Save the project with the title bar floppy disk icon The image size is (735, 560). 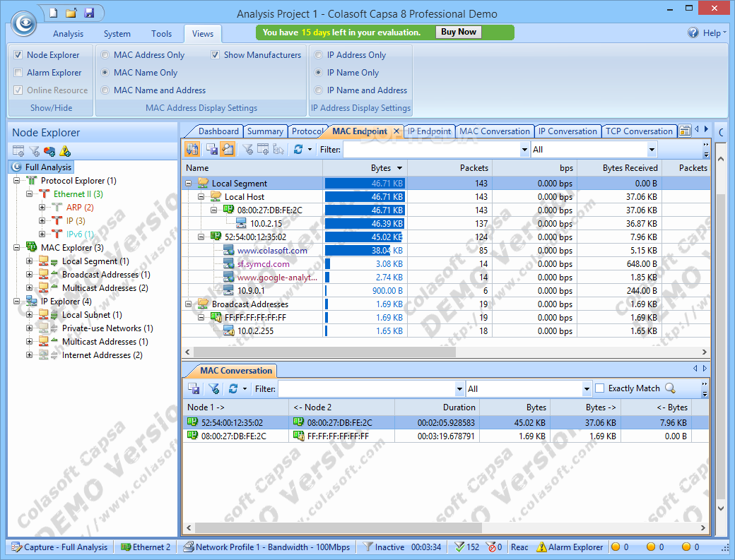tap(88, 13)
